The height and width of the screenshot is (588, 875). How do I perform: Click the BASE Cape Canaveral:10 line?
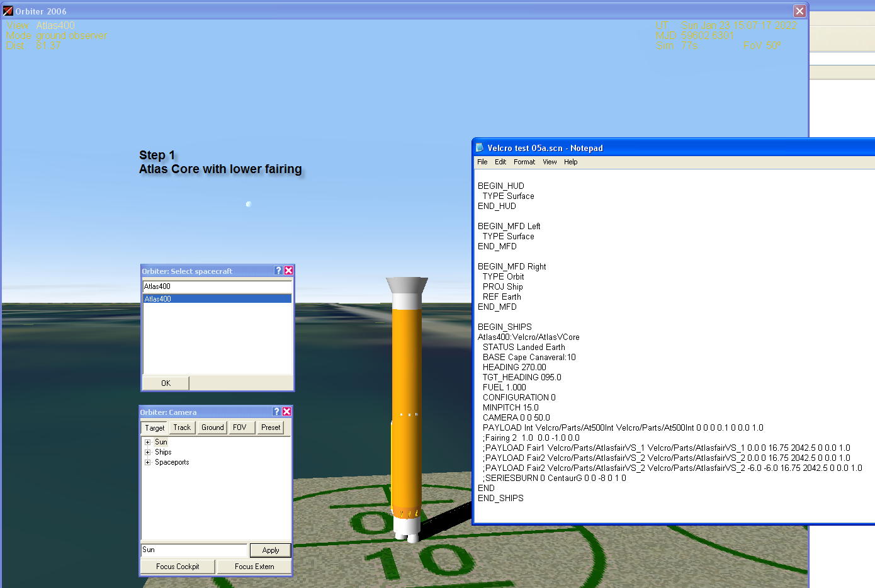tap(529, 357)
